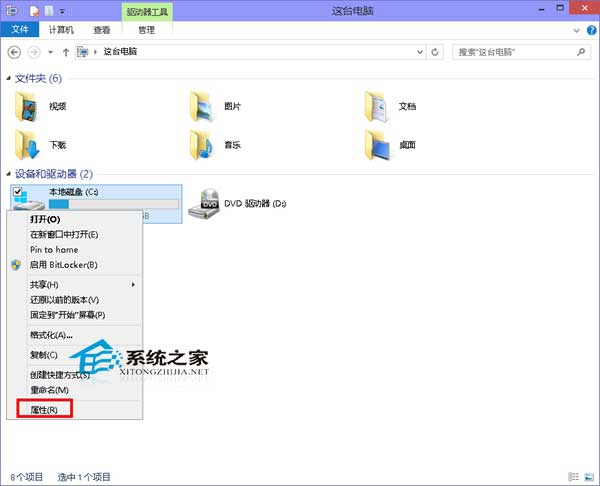This screenshot has height=486, width=600.
Task: Click the Properties quick access toolbar icon
Action: (x=34, y=11)
